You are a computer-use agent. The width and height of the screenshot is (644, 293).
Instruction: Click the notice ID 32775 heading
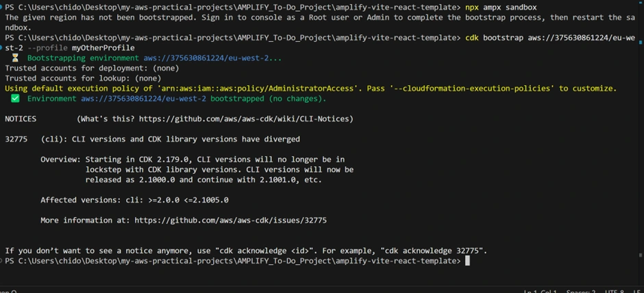click(x=16, y=139)
